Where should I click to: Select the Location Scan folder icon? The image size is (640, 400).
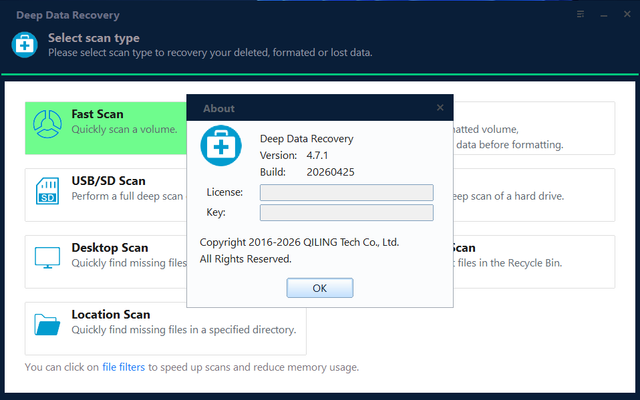click(x=47, y=324)
